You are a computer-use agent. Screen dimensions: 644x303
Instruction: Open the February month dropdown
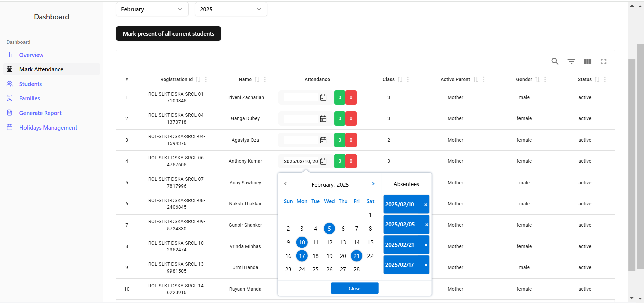click(x=152, y=9)
